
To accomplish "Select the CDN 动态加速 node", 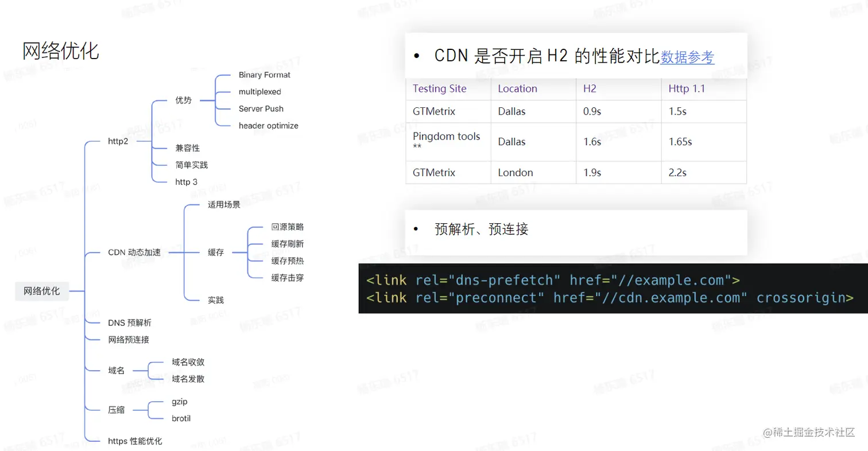I will pos(134,252).
